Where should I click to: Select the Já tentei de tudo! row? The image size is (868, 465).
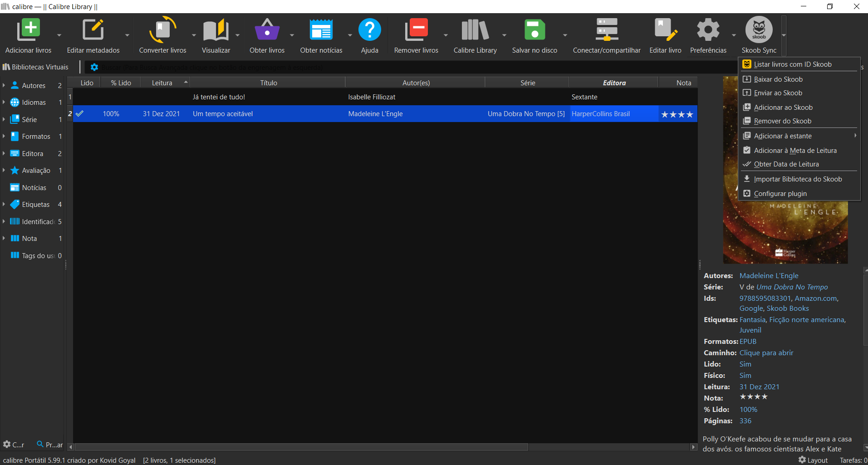(x=385, y=97)
